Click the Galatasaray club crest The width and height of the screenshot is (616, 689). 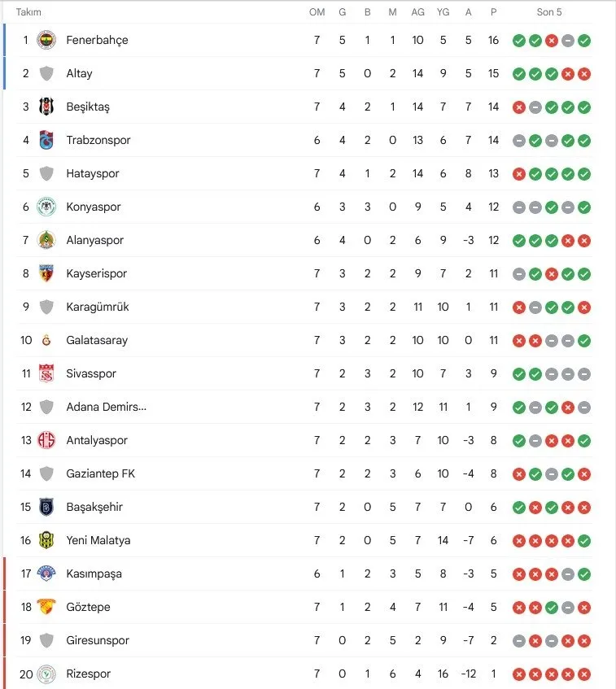46,340
